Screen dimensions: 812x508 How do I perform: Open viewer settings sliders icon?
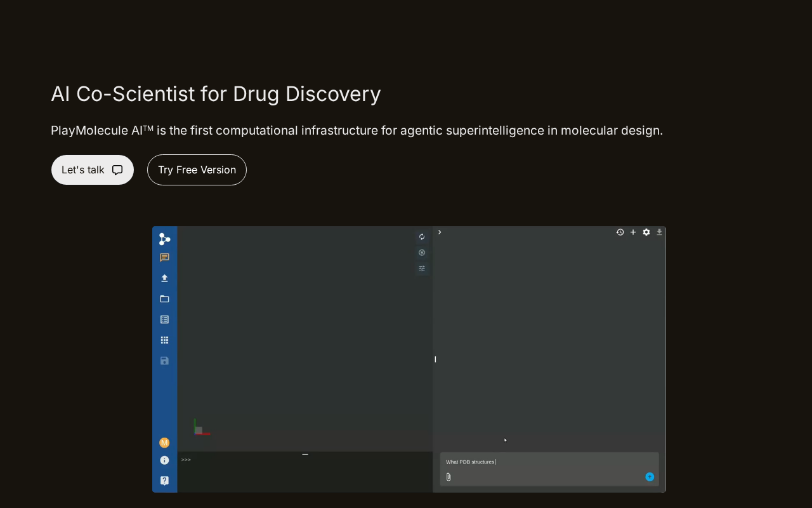[422, 269]
